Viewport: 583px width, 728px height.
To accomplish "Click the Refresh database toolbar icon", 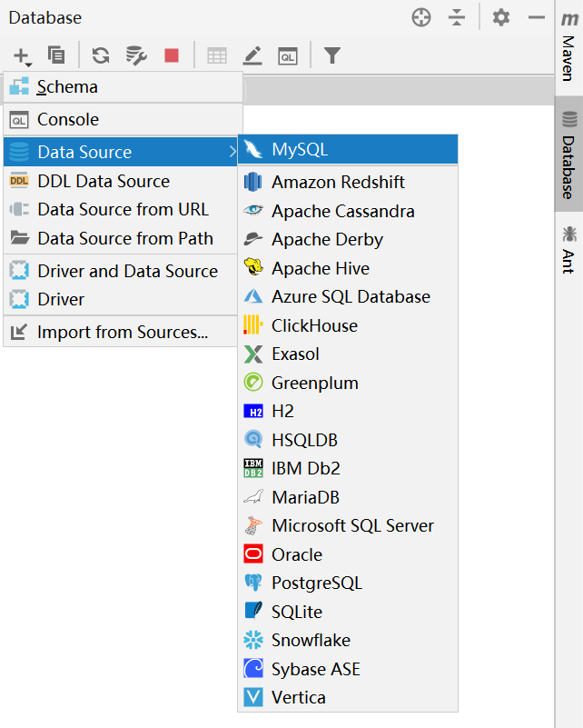I will click(101, 55).
